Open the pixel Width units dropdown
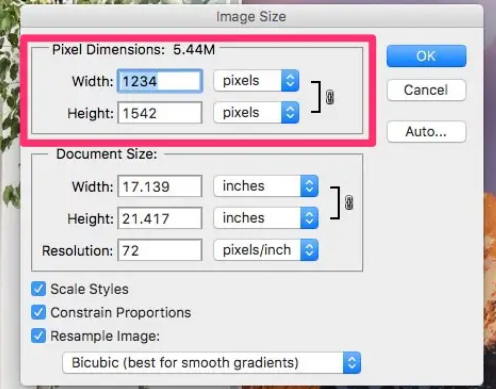Screen dimensions: 496x389 [x=256, y=81]
